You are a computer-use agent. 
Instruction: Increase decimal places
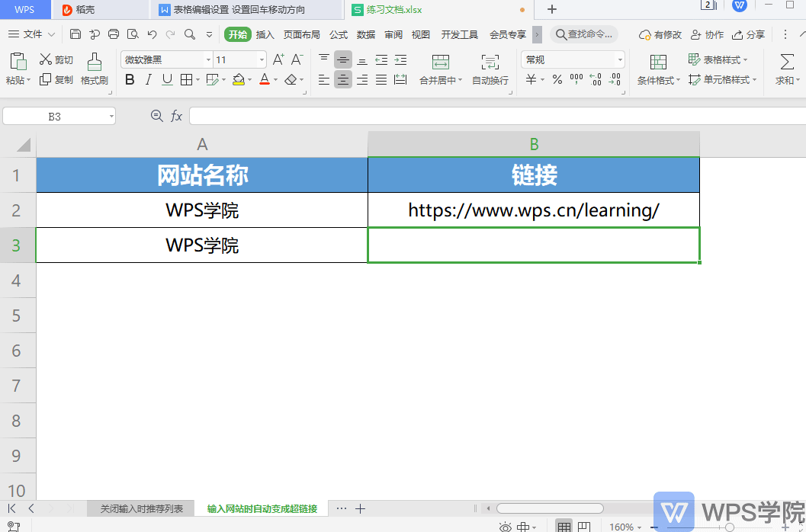596,80
